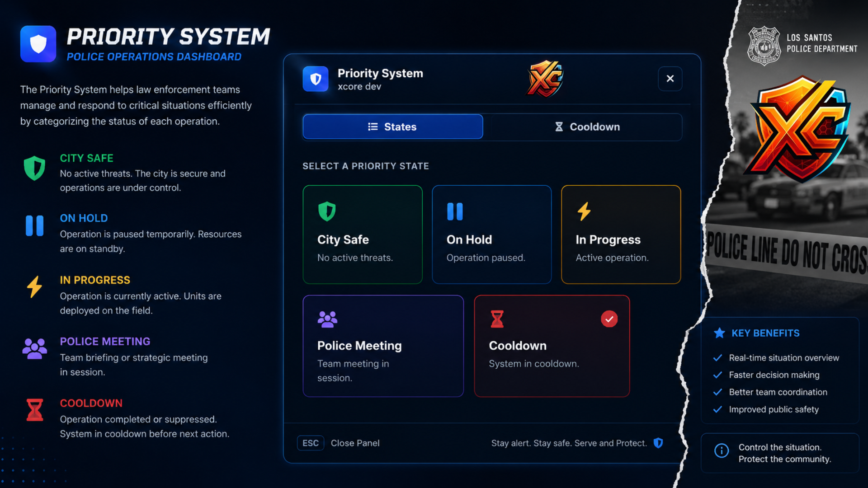Click the blue shield icon in the panel header
The image size is (868, 488).
(316, 79)
